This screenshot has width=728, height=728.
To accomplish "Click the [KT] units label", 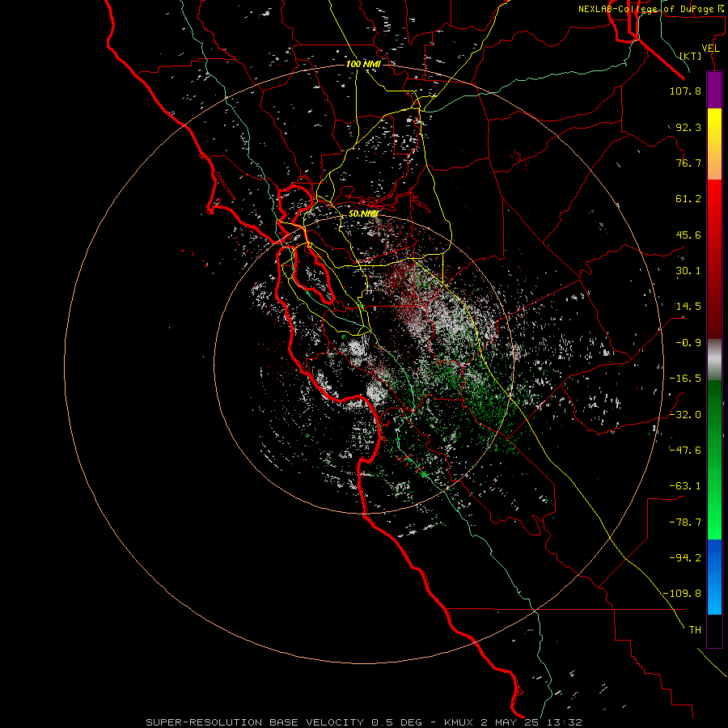I will click(691, 56).
